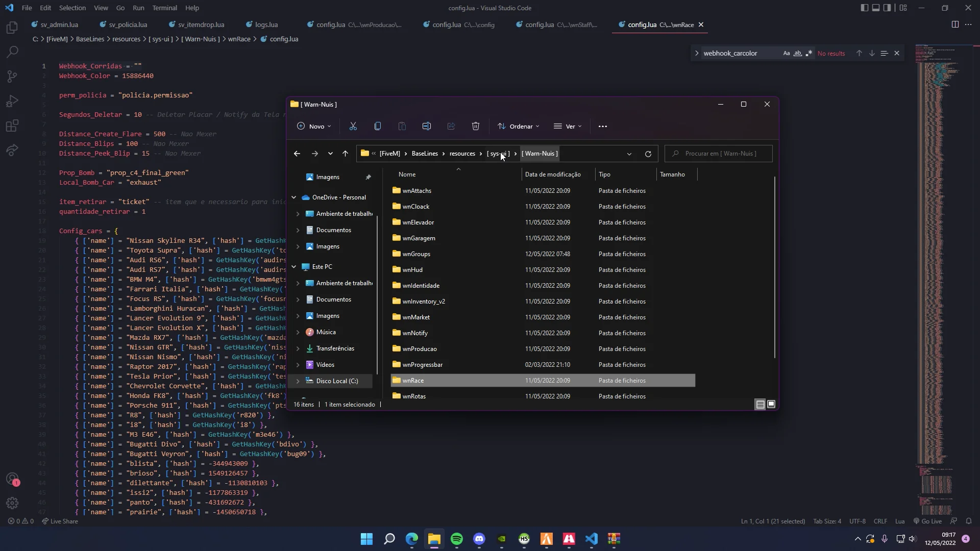Toggle Match Whole Word in find widget

797,53
